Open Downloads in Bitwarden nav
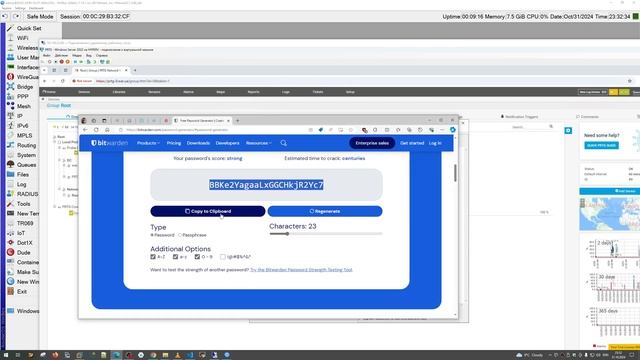The width and height of the screenshot is (640, 360). click(198, 143)
